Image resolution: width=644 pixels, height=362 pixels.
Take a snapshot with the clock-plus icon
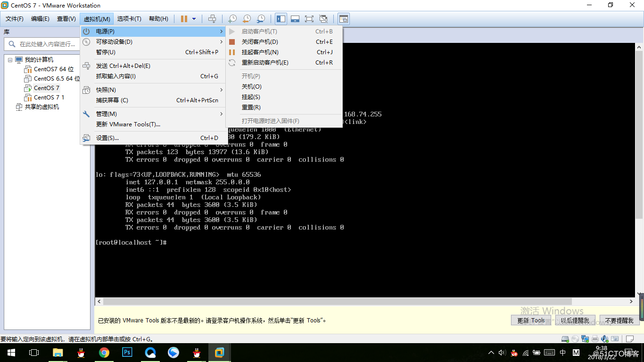(232, 19)
